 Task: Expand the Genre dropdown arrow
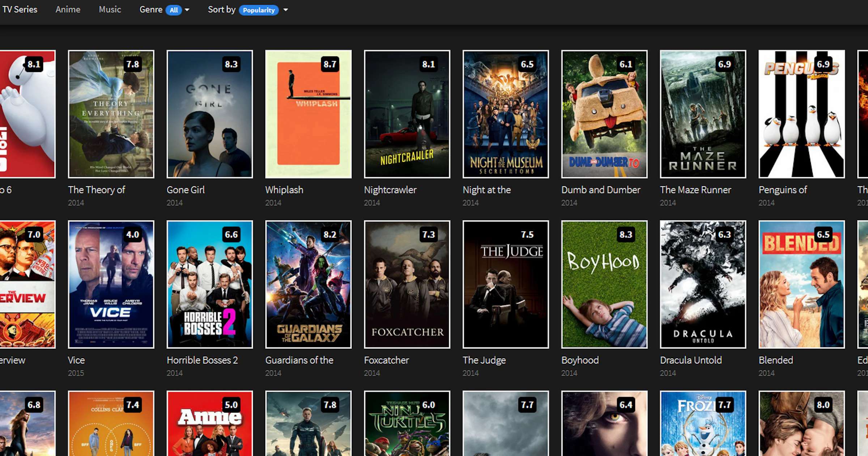(x=187, y=10)
